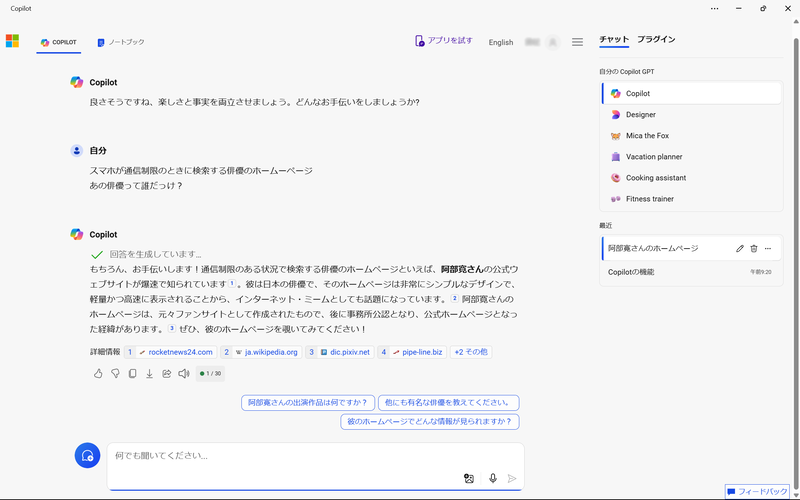Click the 1 / 30 turn counter
The width and height of the screenshot is (800, 500).
[x=210, y=373]
